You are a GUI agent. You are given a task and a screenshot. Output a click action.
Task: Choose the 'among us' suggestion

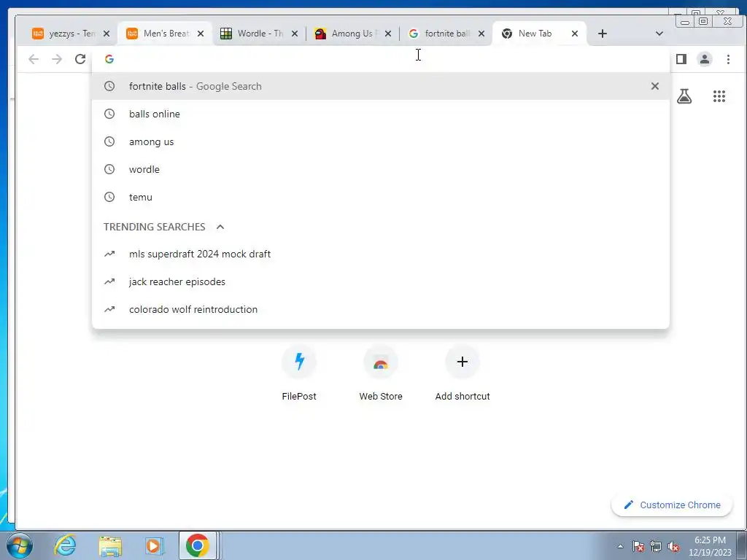click(380, 141)
